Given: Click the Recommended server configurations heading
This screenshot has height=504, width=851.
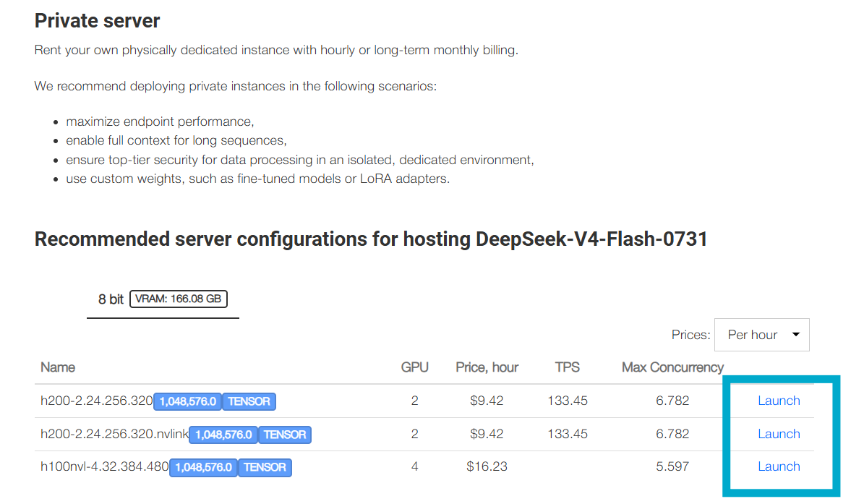Looking at the screenshot, I should (x=371, y=239).
